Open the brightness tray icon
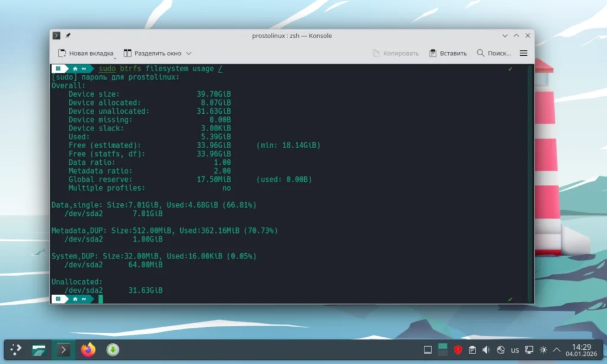 (x=544, y=350)
